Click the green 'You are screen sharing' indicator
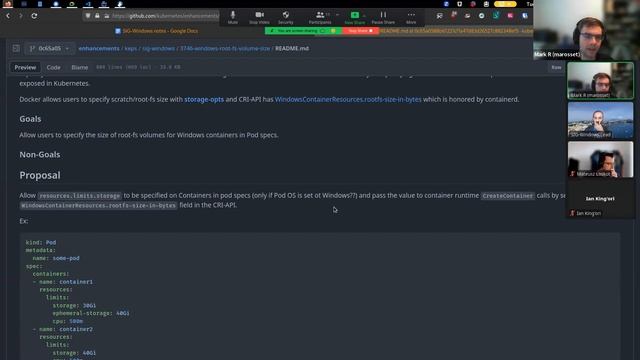This screenshot has width=640, height=360. tap(303, 31)
